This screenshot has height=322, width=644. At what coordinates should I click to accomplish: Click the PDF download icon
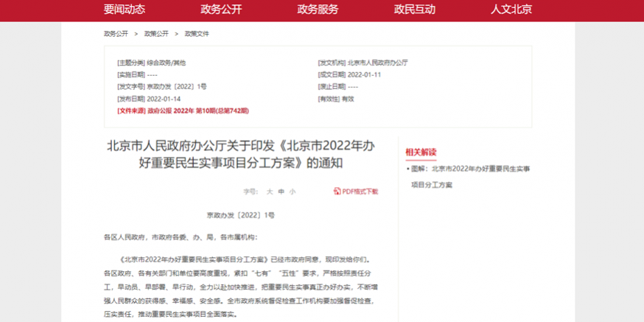coord(337,192)
